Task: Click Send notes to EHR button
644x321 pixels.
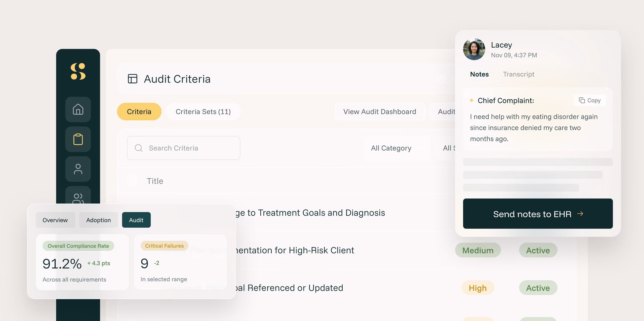Action: pos(538,214)
